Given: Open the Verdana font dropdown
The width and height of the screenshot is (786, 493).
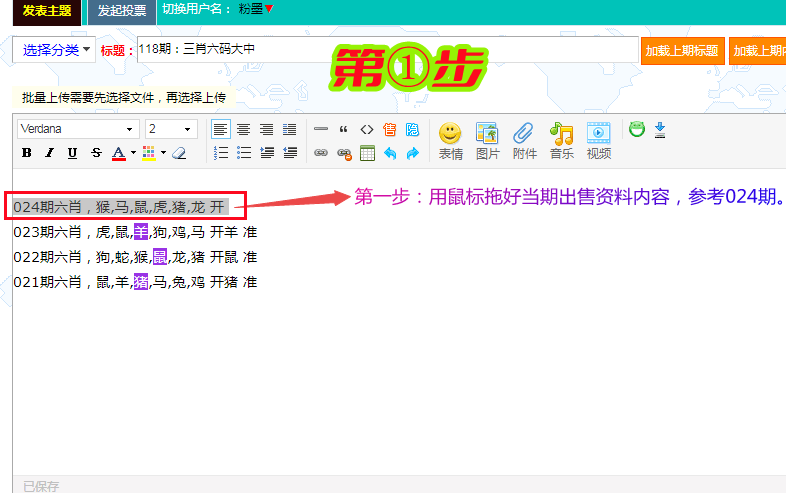Looking at the screenshot, I should tap(78, 129).
